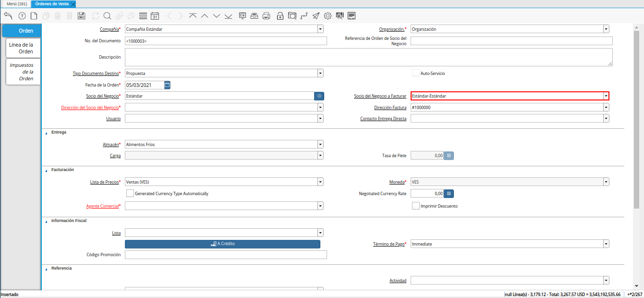Image resolution: width=644 pixels, height=298 pixels.
Task: Open the Tipo Documento Destino dropdown
Action: (320, 74)
